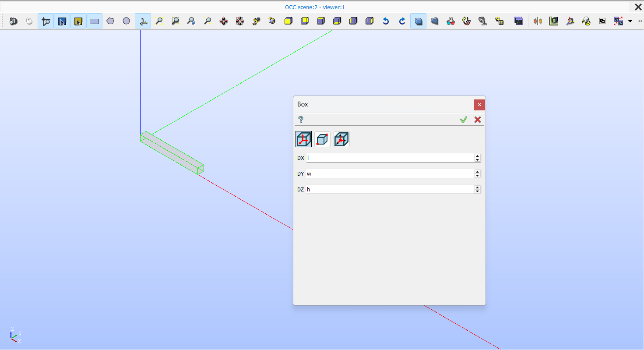Set Top view using third cube icon
The width and height of the screenshot is (644, 350).
(321, 21)
